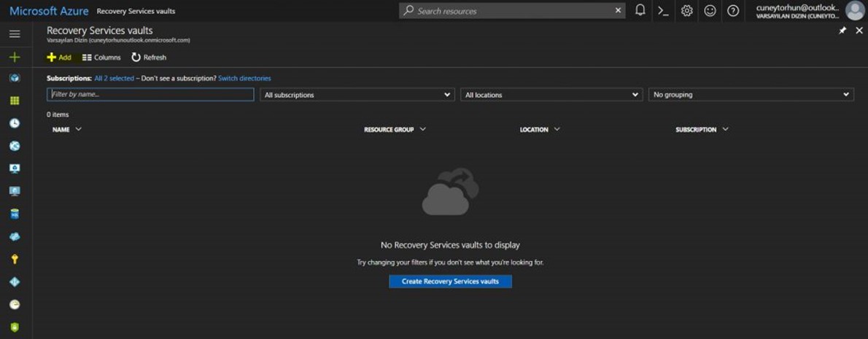This screenshot has width=868, height=339.
Task: Click Add to create a vault
Action: [x=59, y=57]
